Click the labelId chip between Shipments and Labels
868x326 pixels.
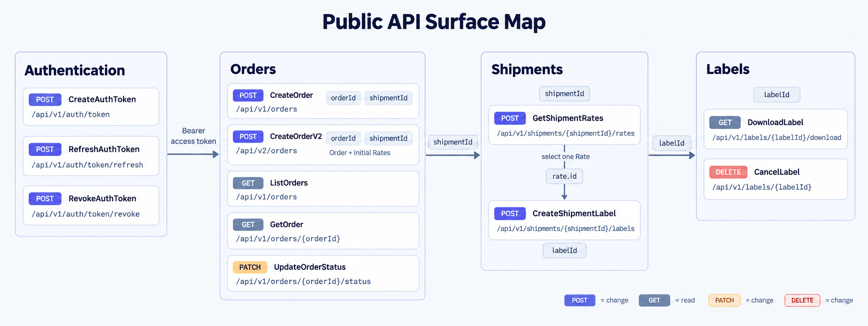pos(672,143)
